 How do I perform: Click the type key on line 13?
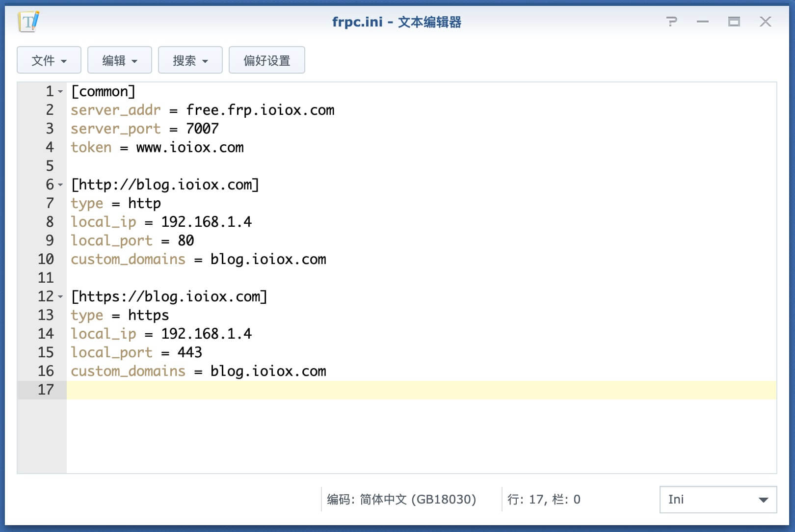click(87, 315)
